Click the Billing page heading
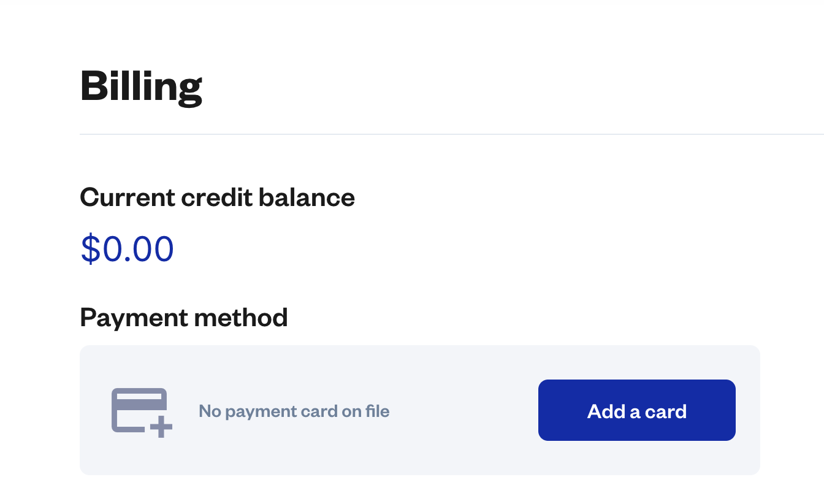 coord(141,86)
